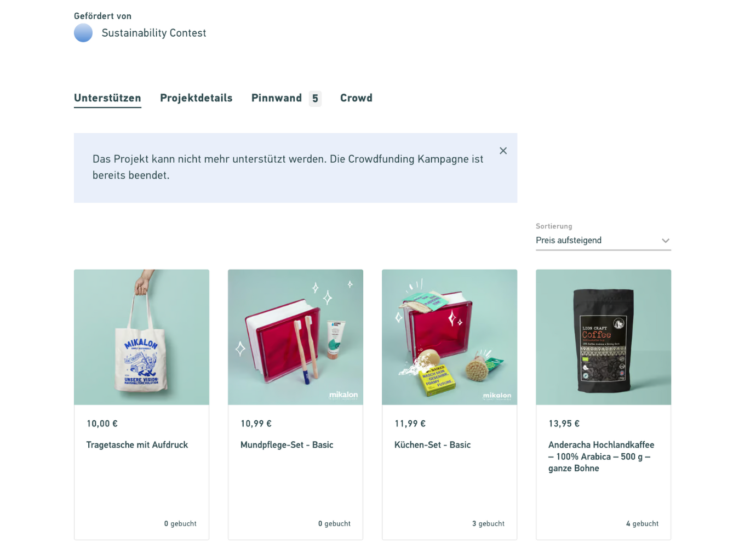Click the 13,95 € coffee price
The height and width of the screenshot is (548, 756).
pyautogui.click(x=564, y=424)
